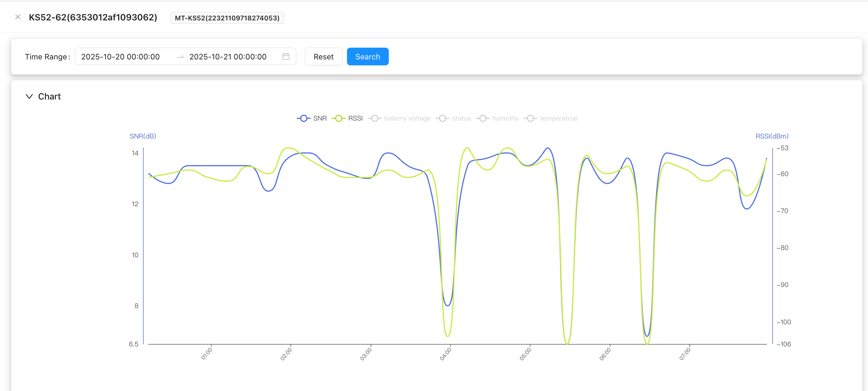
Task: Click the Chart section title
Action: point(49,96)
